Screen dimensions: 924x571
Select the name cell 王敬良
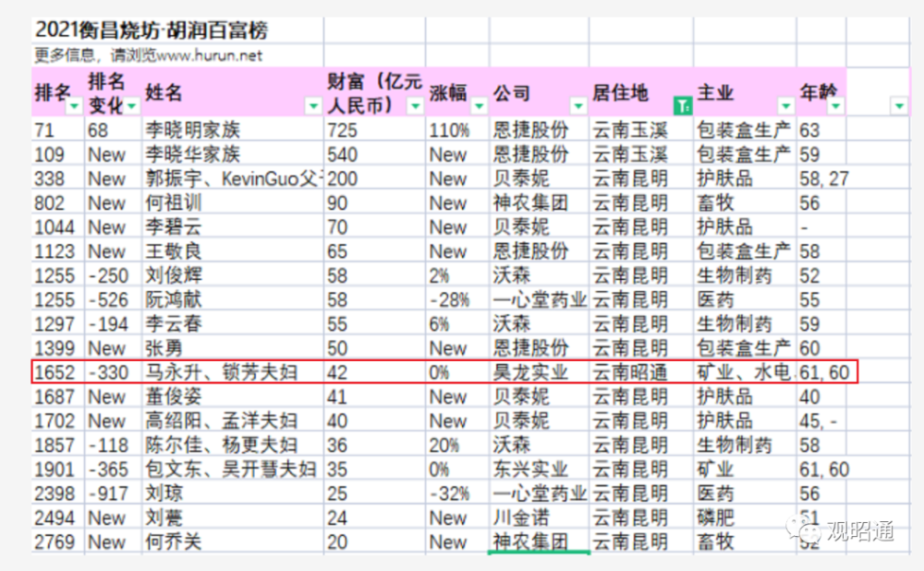[233, 251]
